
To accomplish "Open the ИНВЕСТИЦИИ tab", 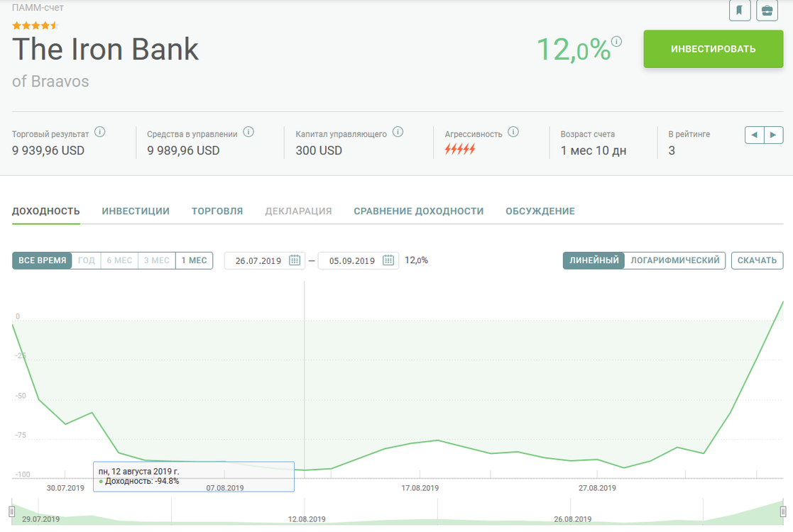I will 136,211.
